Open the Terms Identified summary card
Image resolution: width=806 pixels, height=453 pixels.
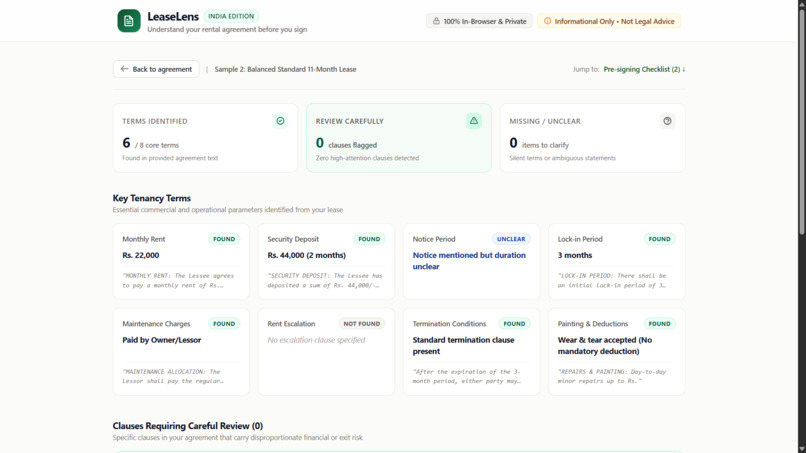pos(205,138)
